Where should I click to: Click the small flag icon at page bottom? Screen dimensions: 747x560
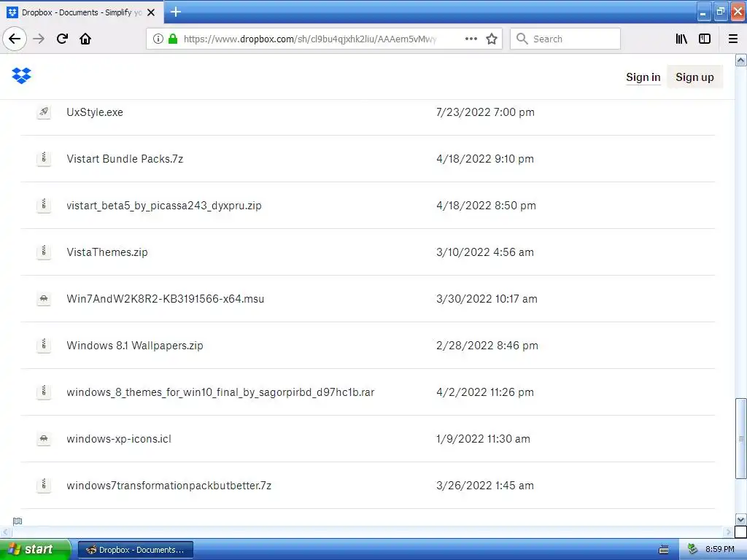pyautogui.click(x=18, y=521)
